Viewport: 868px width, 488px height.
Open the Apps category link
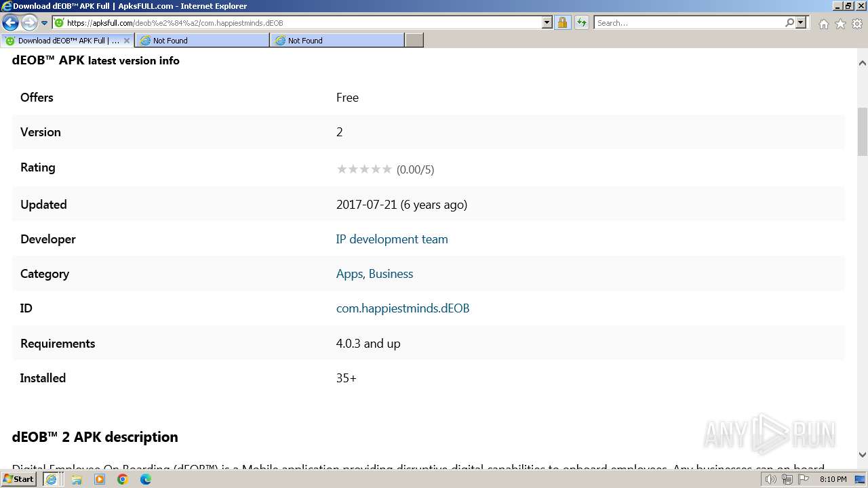click(x=349, y=274)
